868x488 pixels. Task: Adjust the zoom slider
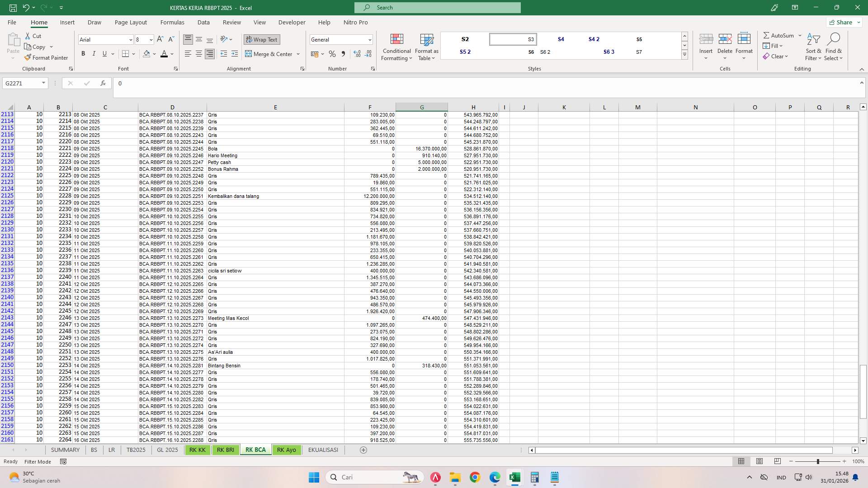[x=818, y=461]
